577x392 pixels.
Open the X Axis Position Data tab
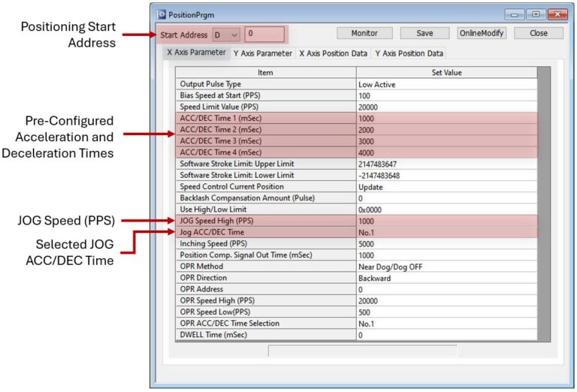coord(333,53)
